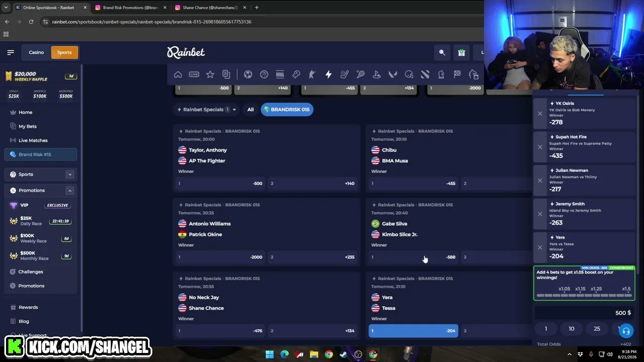Screen dimensions: 644x362
Task: Open the gift box rewards icon
Action: [461, 52]
